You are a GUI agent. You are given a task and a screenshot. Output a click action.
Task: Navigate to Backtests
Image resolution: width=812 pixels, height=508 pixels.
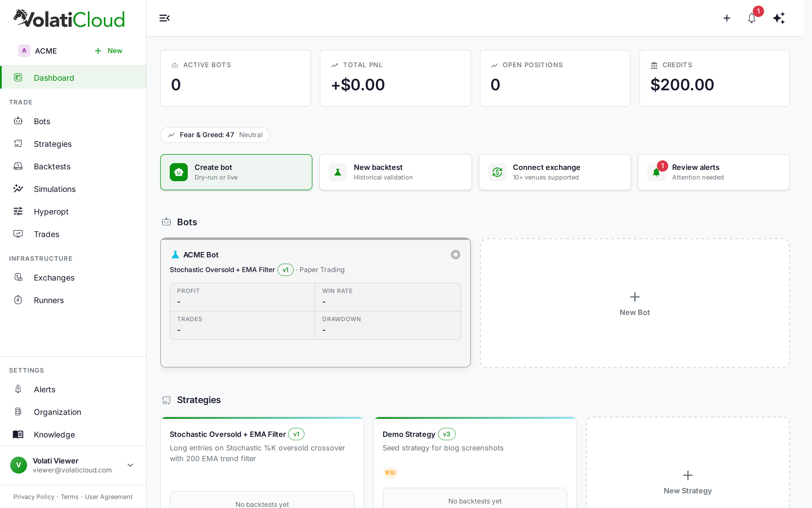[x=73, y=166]
